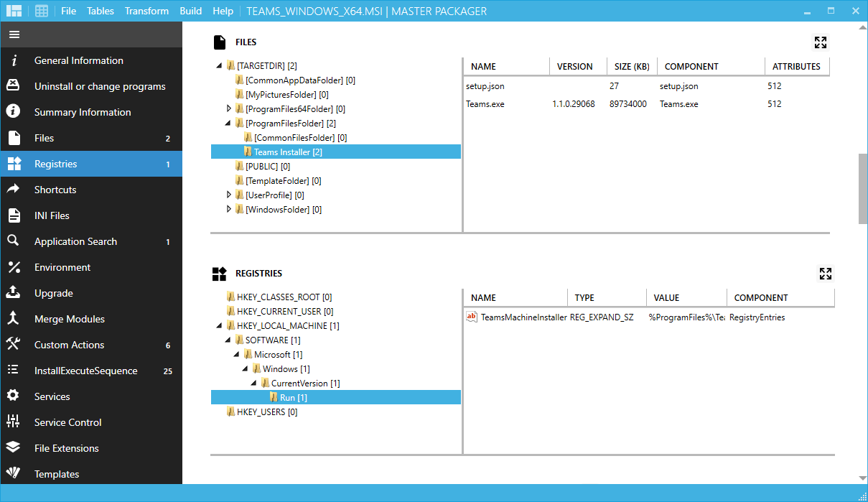Go to General Information section
The width and height of the screenshot is (868, 502).
pyautogui.click(x=91, y=60)
